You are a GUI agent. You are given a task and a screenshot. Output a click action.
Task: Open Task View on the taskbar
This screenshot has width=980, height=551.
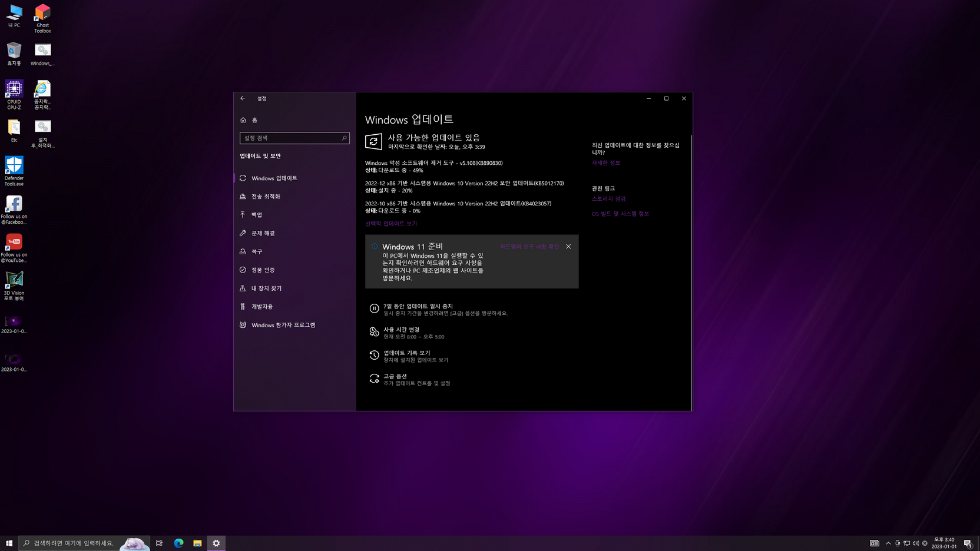[x=160, y=543]
